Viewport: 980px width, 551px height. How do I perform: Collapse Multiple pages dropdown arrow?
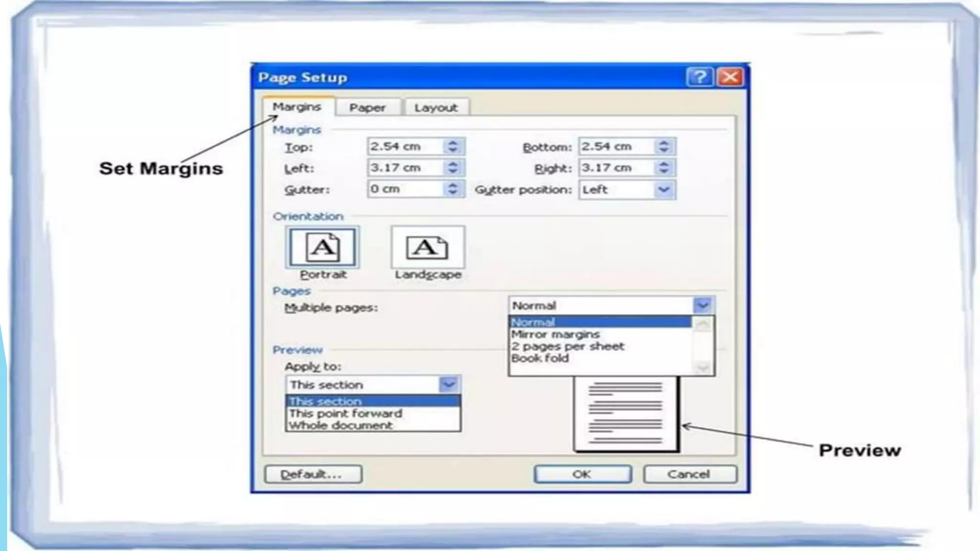(x=703, y=305)
